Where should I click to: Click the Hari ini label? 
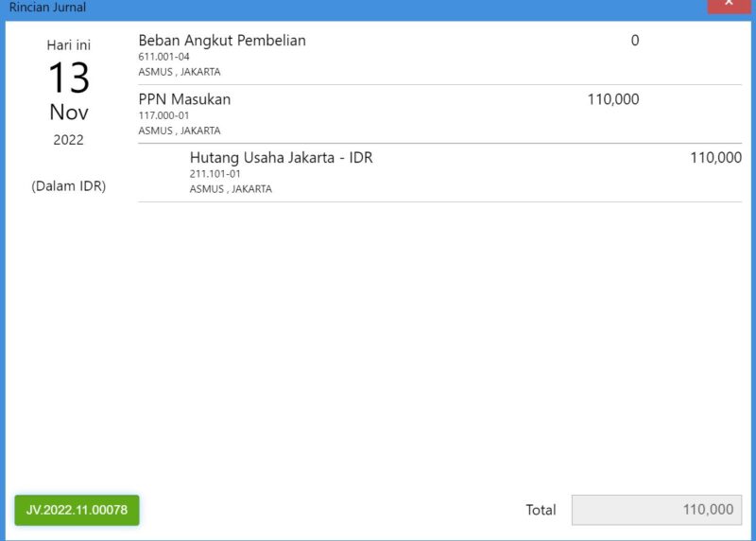[68, 44]
